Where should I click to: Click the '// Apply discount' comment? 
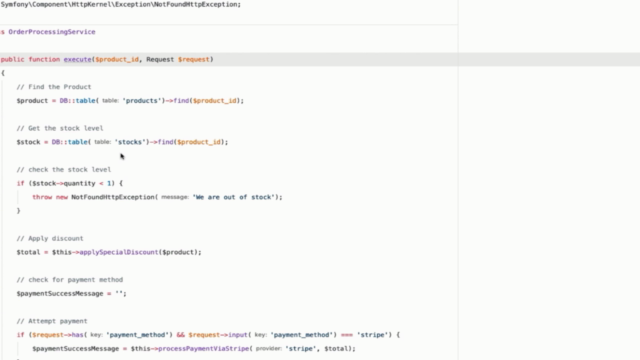tap(50, 238)
